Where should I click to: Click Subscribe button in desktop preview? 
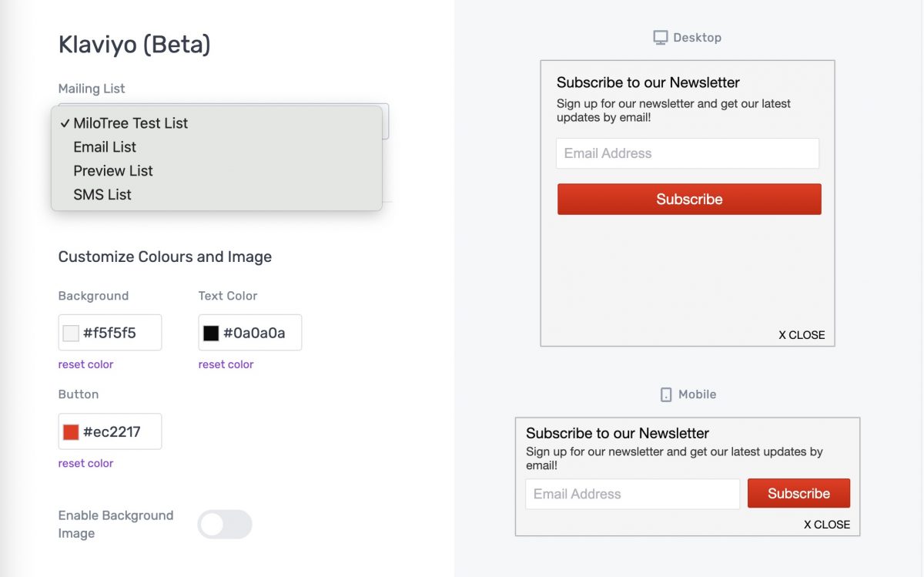689,200
